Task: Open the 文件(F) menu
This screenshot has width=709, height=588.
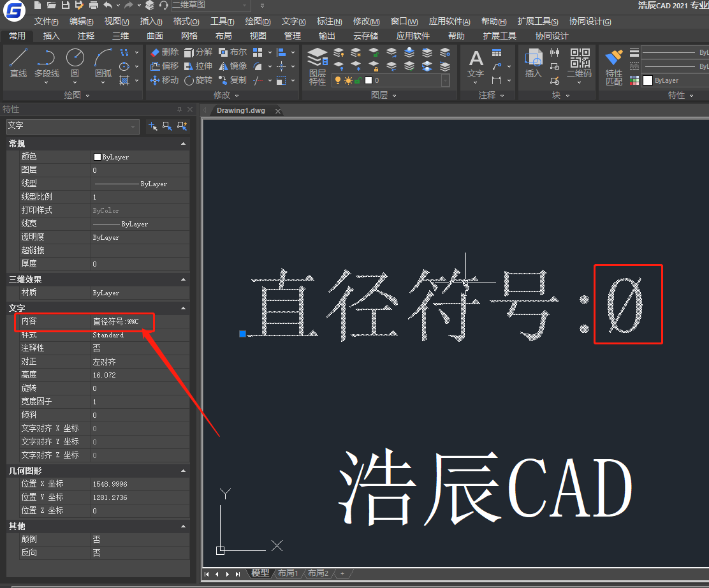Action: point(46,21)
